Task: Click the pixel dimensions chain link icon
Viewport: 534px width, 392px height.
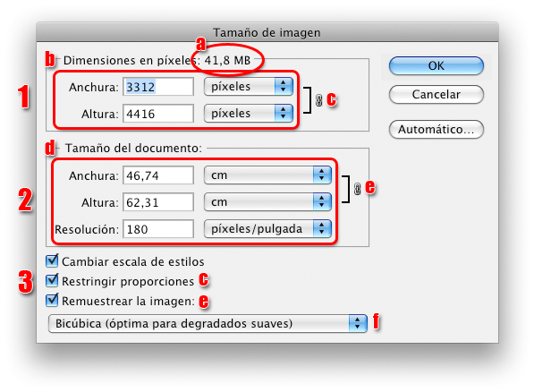Action: (x=318, y=100)
